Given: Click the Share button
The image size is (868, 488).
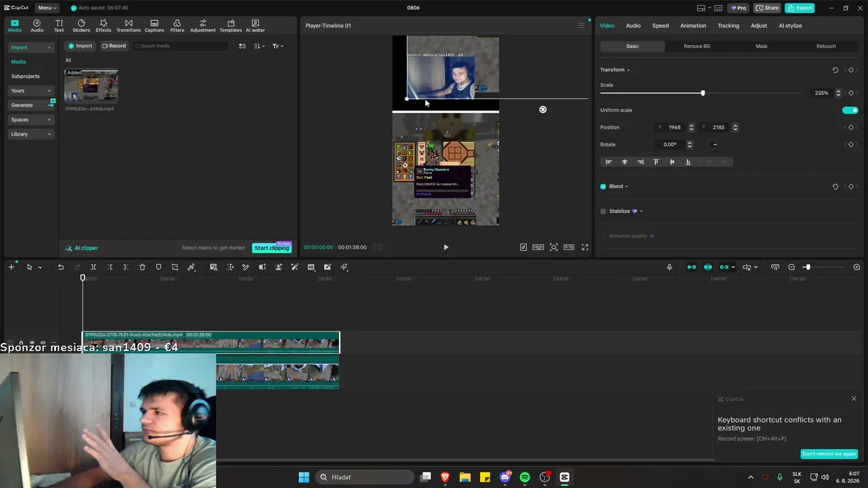Looking at the screenshot, I should 768,8.
